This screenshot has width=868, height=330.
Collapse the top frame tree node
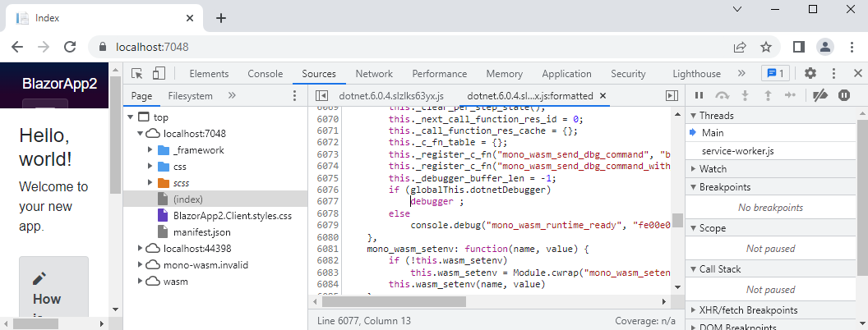(x=131, y=117)
